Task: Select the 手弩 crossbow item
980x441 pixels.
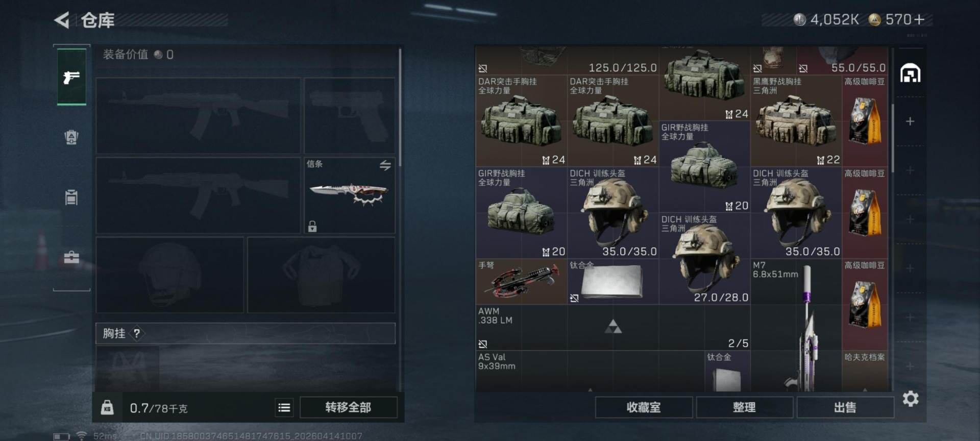Action: pyautogui.click(x=521, y=282)
